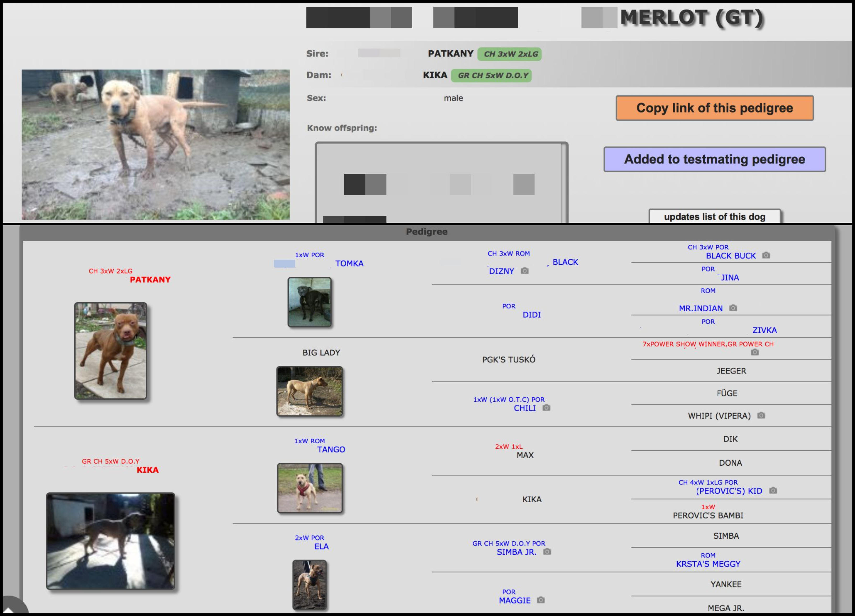This screenshot has height=616, width=855.
Task: Click KIKA dam dog thumbnail
Action: pos(111,541)
